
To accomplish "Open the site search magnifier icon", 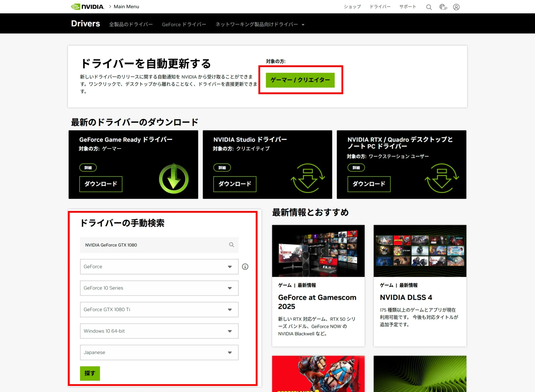I will coord(429,7).
